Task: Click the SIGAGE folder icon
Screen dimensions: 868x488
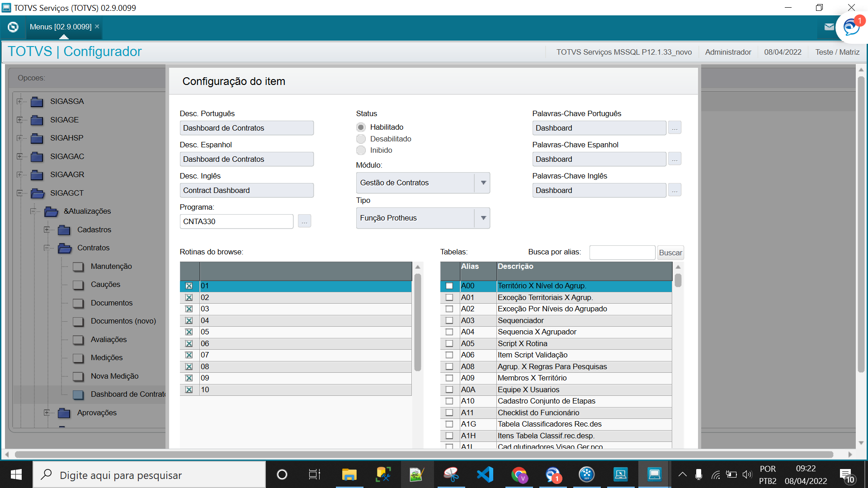Action: (37, 120)
